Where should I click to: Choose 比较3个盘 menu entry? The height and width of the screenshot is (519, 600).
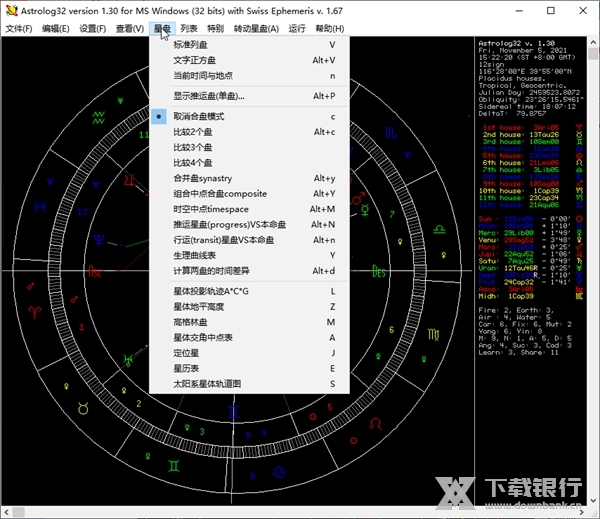point(250,147)
